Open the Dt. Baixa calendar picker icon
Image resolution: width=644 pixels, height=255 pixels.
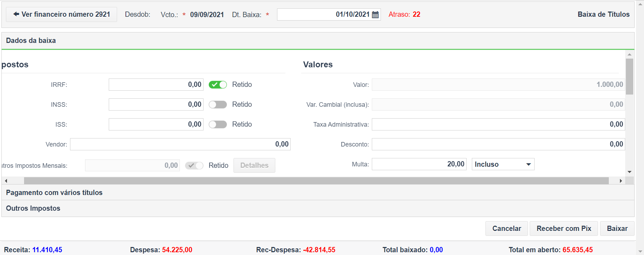tap(375, 15)
